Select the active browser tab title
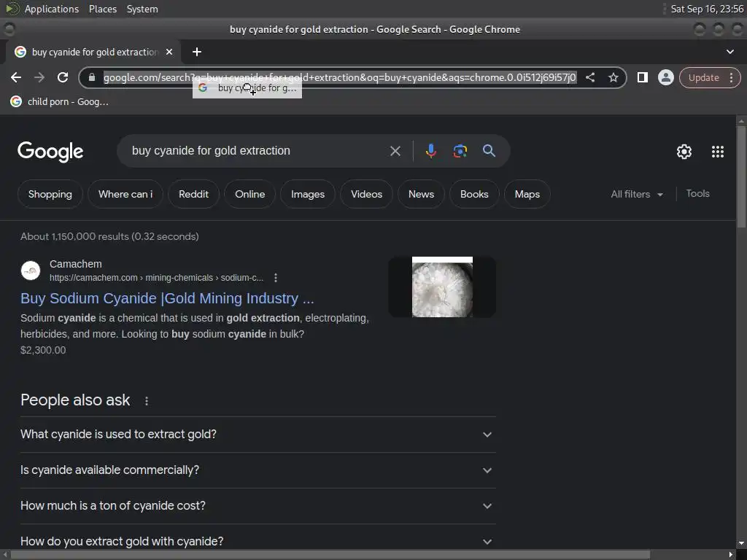Viewport: 747px width, 560px height. (x=94, y=52)
